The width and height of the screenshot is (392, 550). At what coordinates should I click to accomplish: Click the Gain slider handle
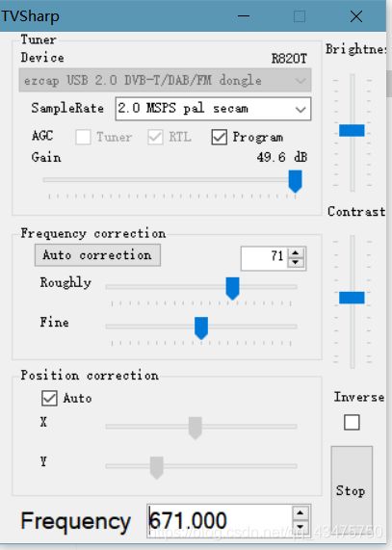[x=296, y=181]
